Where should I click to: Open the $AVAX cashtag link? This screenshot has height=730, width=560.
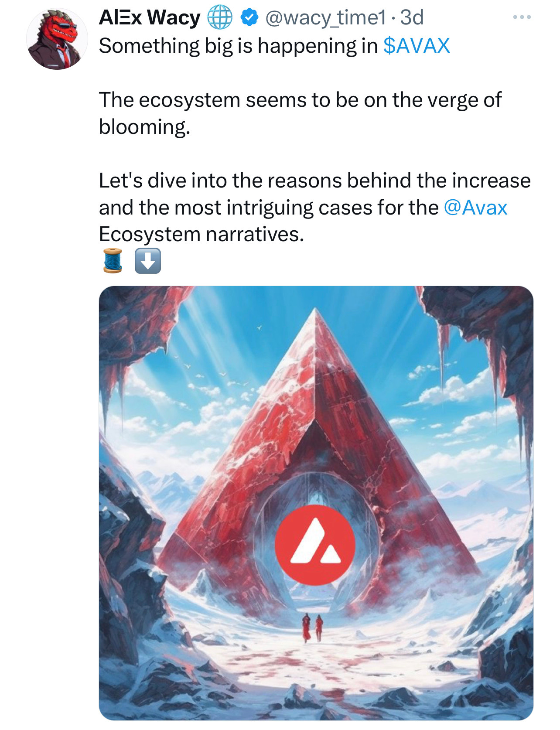(417, 46)
